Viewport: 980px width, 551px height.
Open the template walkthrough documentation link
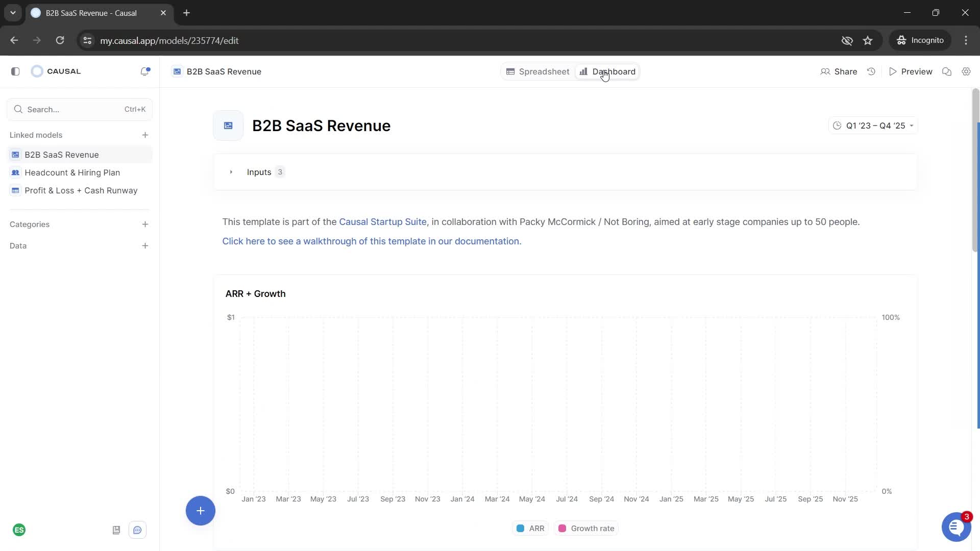[x=372, y=241]
